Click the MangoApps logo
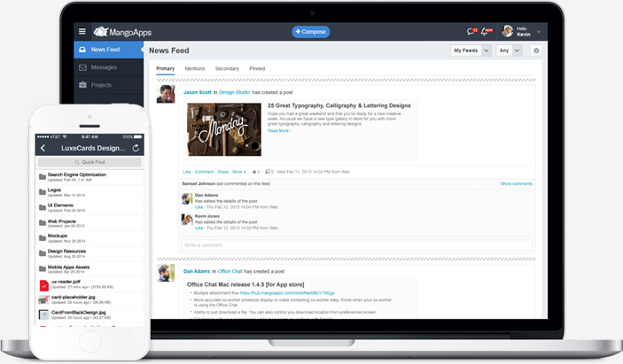623x364 pixels. click(x=122, y=32)
